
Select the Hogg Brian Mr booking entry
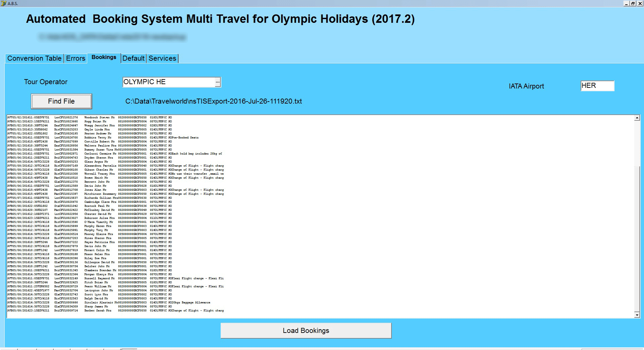(x=101, y=121)
